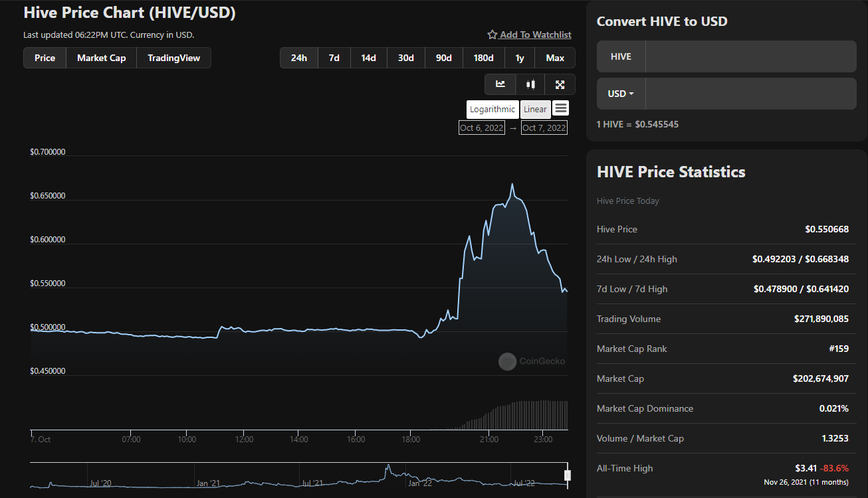Switch to the TradingView tab
Image resolution: width=868 pixels, height=498 pixels.
point(173,58)
